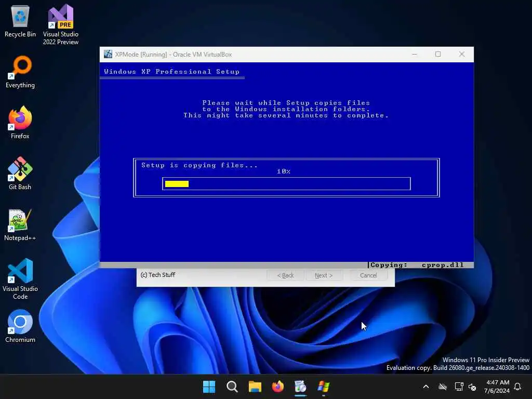
Task: Open Visual Studio 2022 Preview shortcut
Action: click(x=60, y=24)
